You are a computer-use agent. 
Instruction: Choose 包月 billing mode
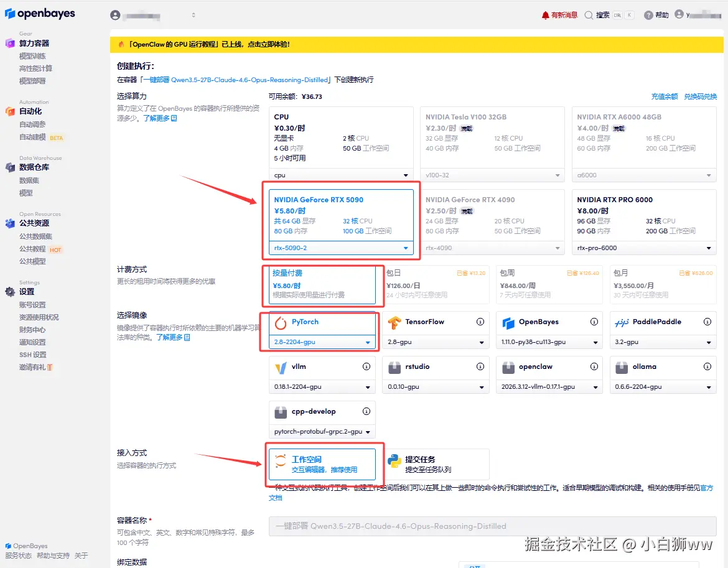663,284
